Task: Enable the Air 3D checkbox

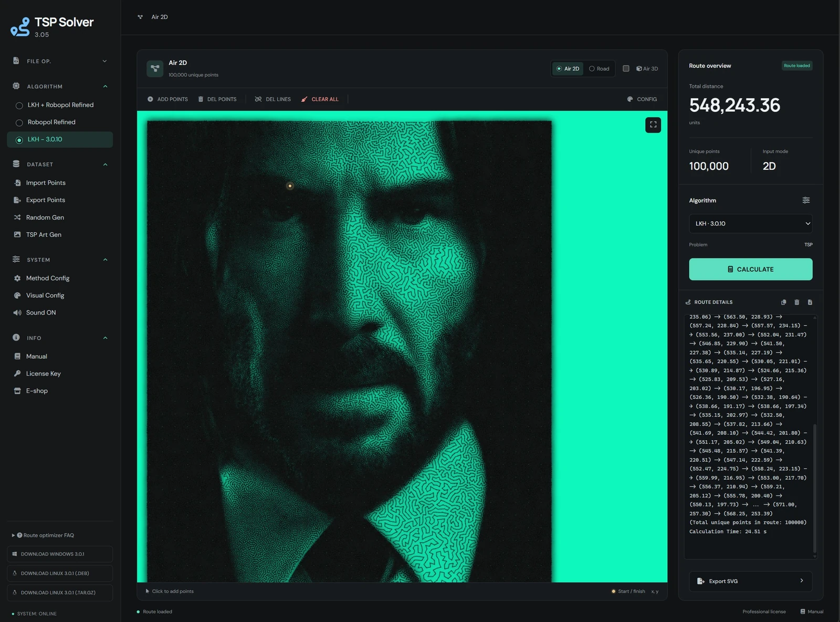Action: (x=626, y=69)
